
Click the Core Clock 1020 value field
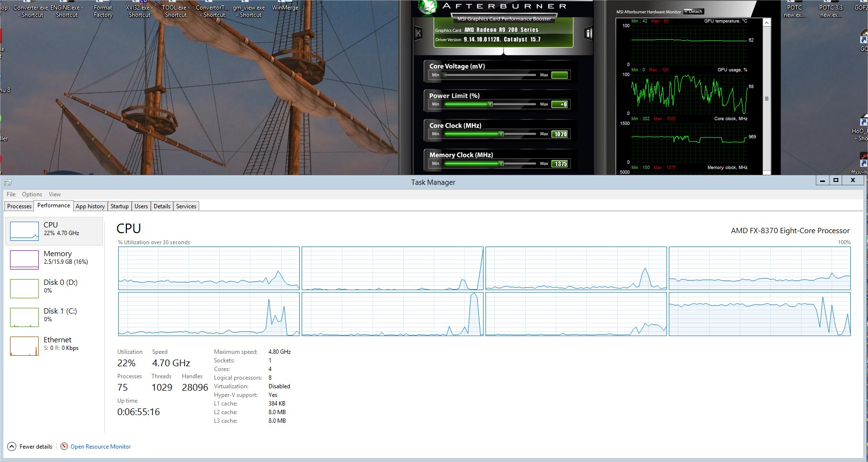[x=560, y=134]
